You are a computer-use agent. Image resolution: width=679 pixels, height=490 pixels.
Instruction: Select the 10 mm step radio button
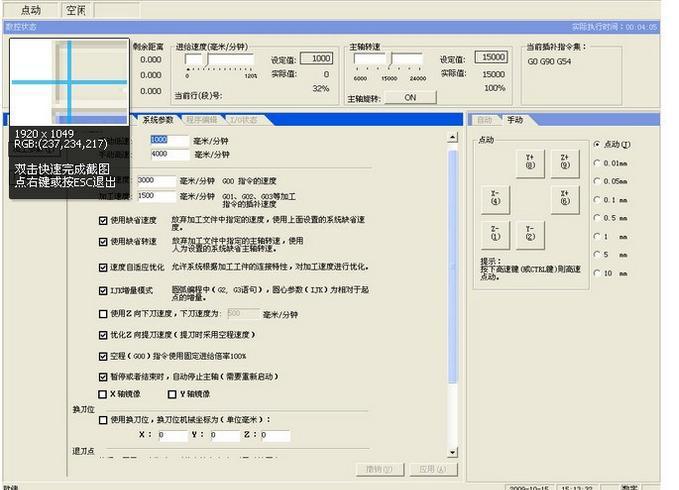pyautogui.click(x=597, y=273)
